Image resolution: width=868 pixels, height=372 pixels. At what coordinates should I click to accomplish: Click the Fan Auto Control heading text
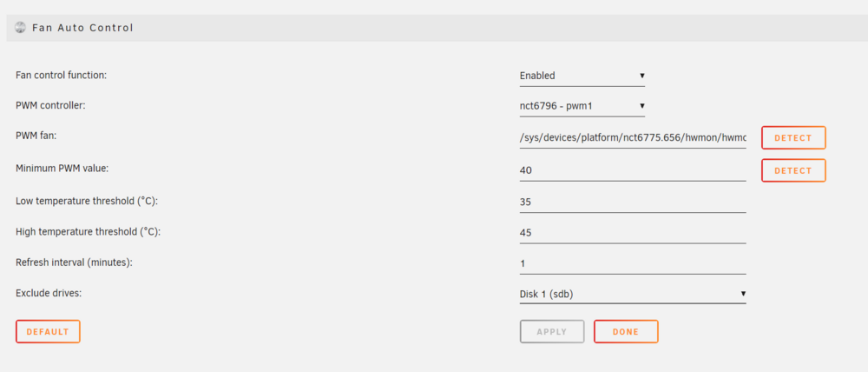point(82,27)
